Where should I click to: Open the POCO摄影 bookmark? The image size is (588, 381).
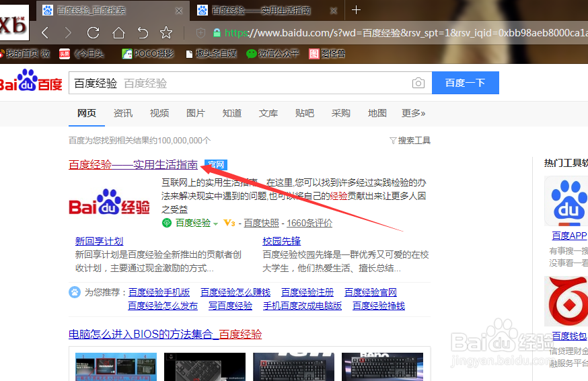click(148, 54)
